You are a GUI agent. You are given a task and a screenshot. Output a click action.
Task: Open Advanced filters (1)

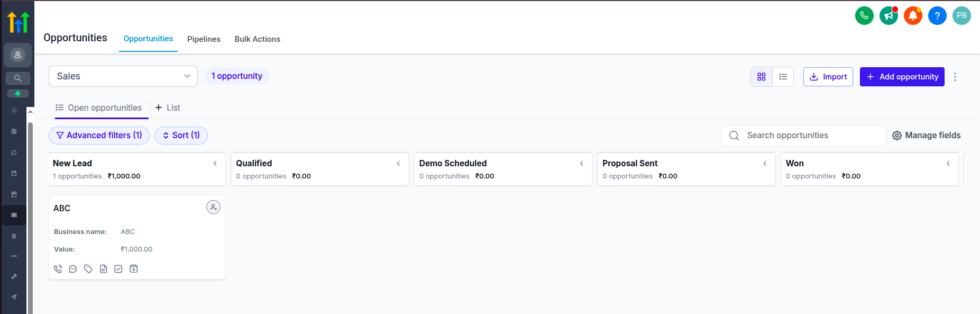tap(99, 136)
